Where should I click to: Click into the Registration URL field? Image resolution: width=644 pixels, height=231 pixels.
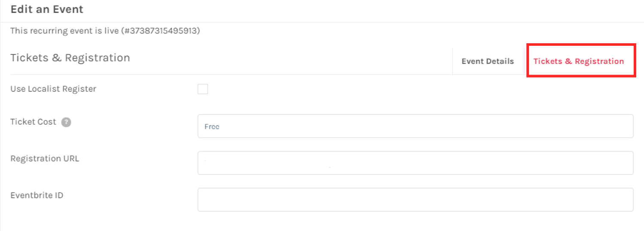point(415,163)
